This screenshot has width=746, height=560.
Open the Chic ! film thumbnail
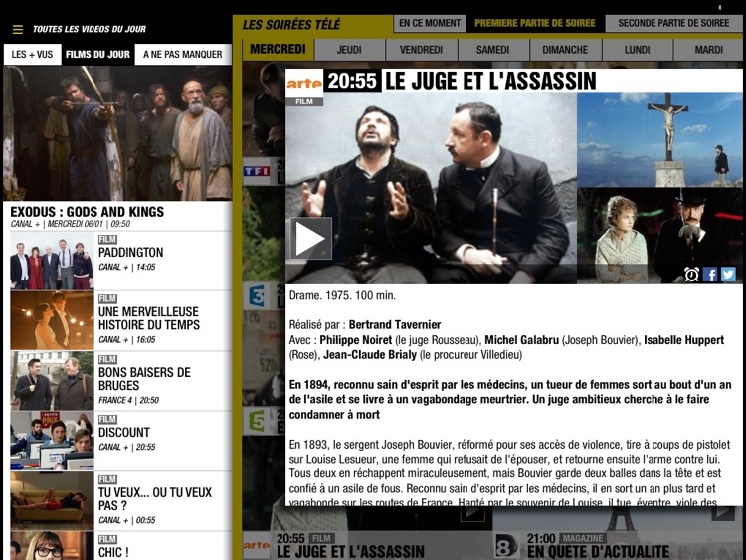(52, 546)
